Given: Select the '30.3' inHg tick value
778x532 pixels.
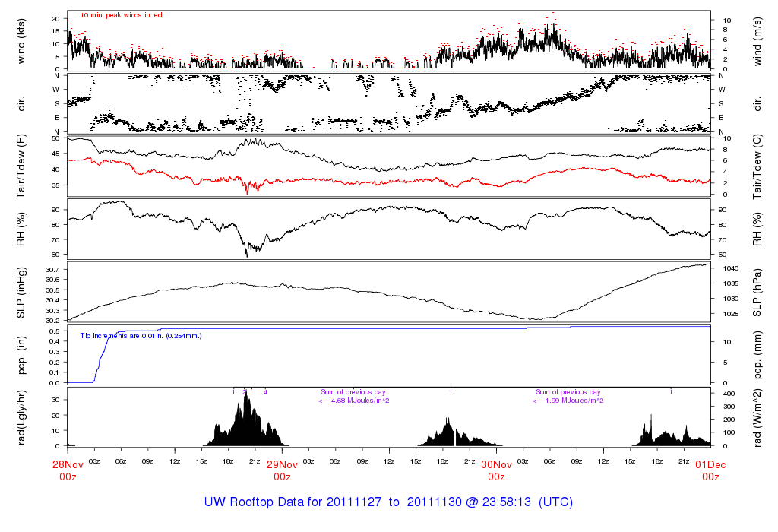Looking at the screenshot, I should (52, 311).
